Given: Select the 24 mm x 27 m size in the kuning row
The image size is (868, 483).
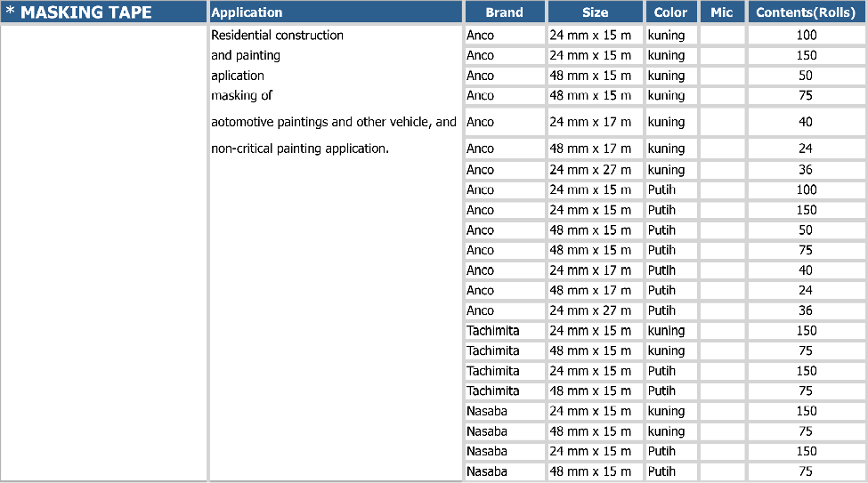Looking at the screenshot, I should pos(590,170).
